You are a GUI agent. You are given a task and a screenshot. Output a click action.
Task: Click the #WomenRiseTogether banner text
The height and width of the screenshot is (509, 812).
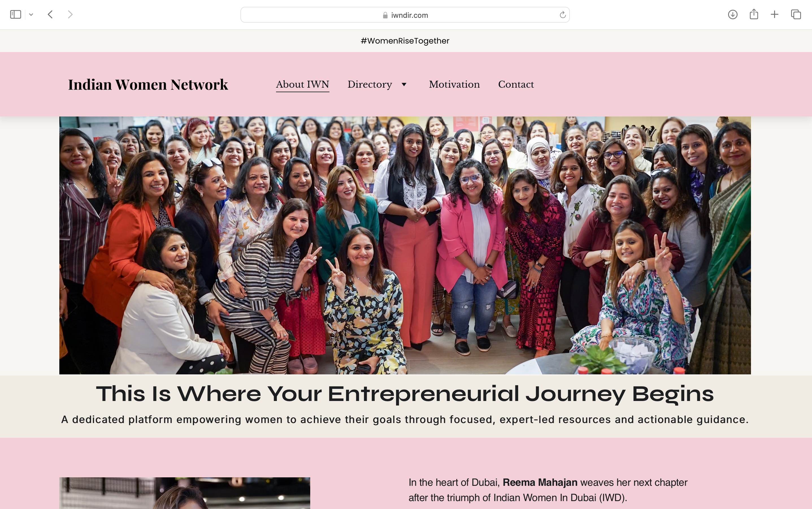(405, 41)
